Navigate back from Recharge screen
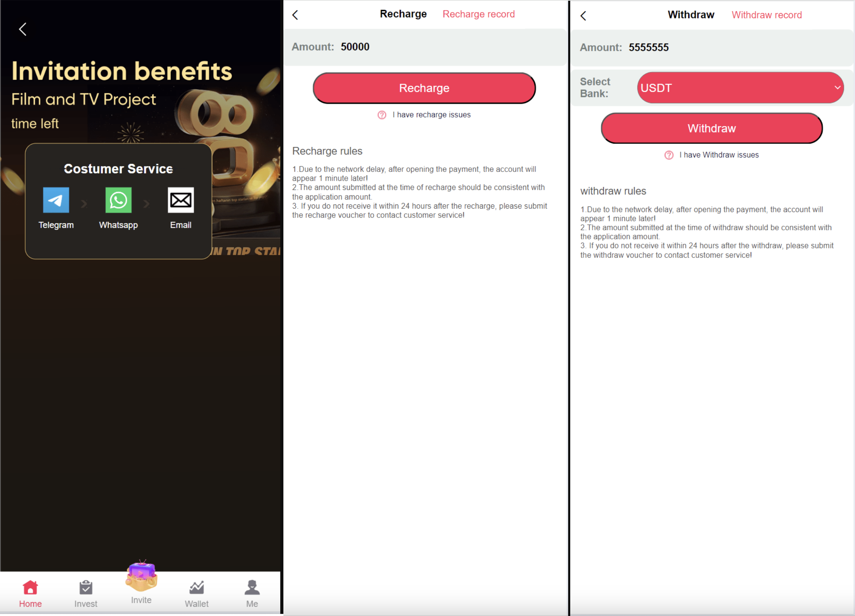Image resolution: width=855 pixels, height=616 pixels. pyautogui.click(x=297, y=15)
